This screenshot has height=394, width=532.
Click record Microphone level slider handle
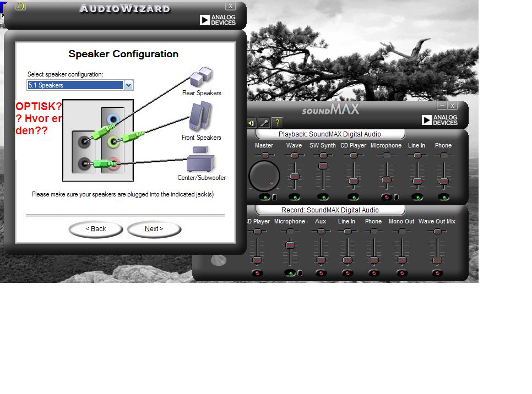click(x=290, y=245)
